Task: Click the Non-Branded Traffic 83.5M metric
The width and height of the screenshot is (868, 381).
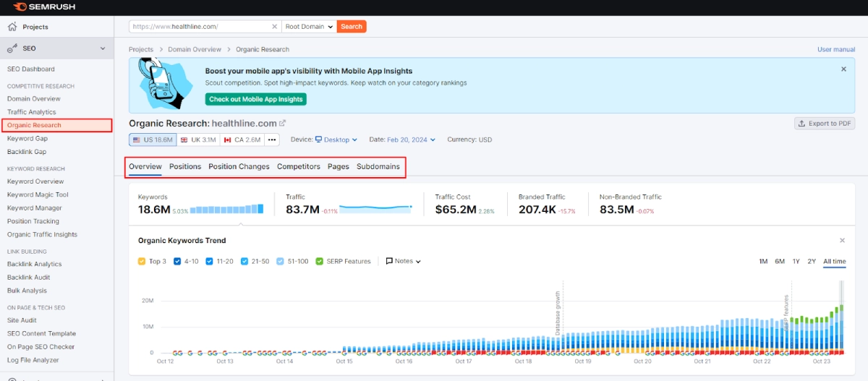Action: coord(617,210)
